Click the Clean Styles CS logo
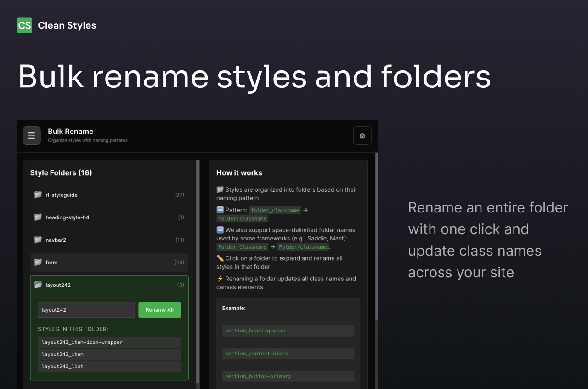 coord(24,25)
